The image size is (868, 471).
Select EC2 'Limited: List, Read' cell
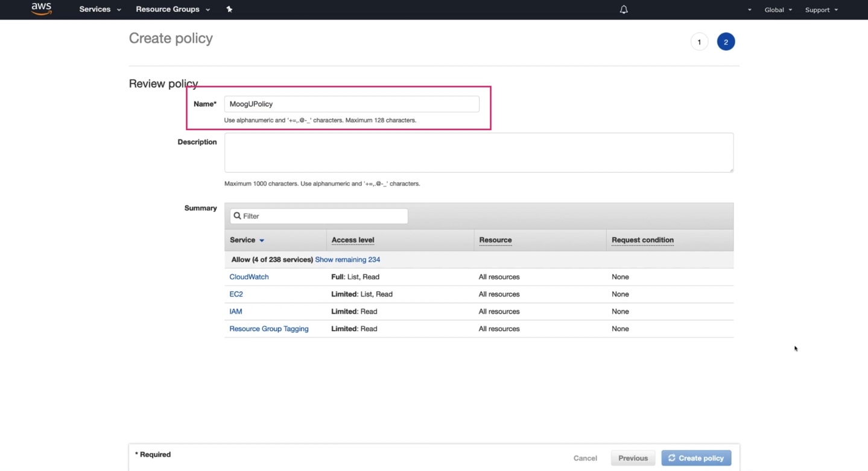362,294
